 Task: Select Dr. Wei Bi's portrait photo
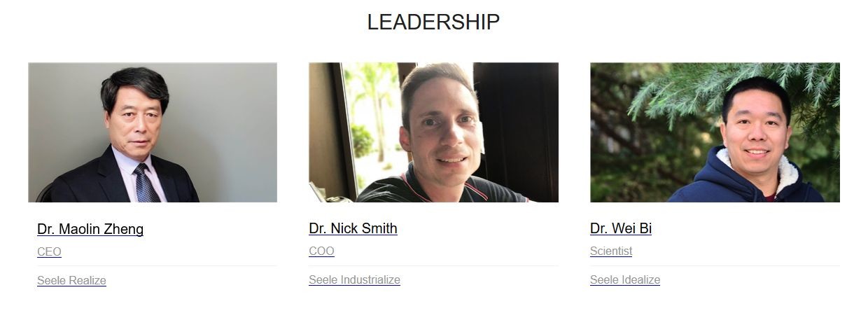pos(715,132)
